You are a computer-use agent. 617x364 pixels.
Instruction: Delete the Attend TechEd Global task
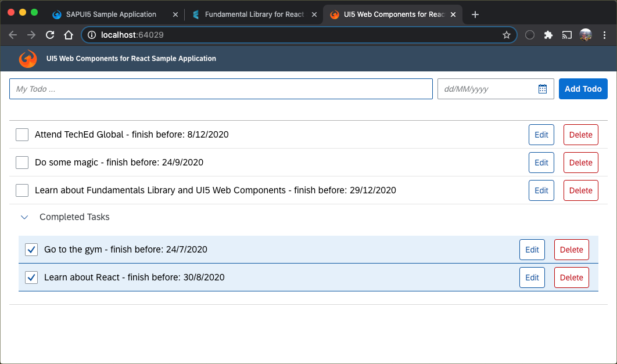[x=581, y=135]
